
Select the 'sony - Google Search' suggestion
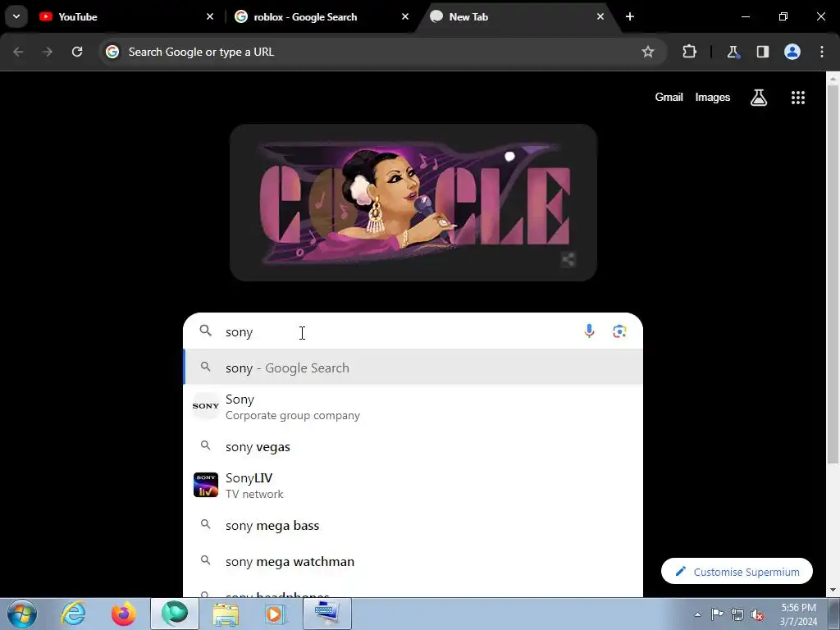(x=413, y=367)
